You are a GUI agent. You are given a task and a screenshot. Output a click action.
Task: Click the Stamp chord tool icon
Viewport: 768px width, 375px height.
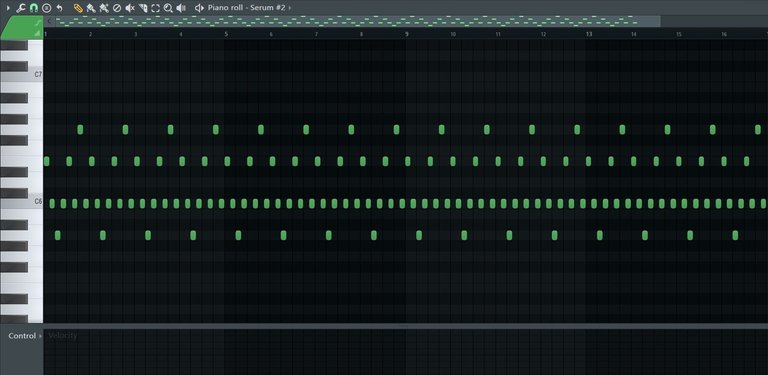click(47, 8)
